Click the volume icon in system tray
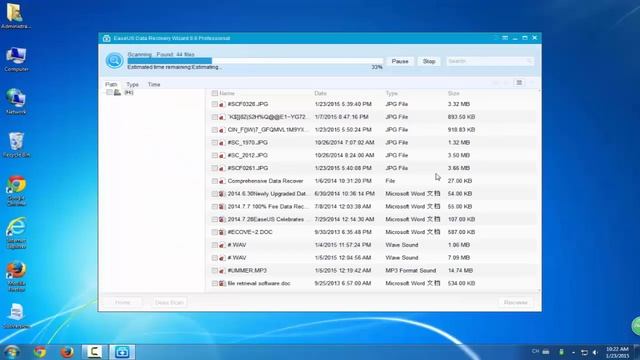 (595, 352)
